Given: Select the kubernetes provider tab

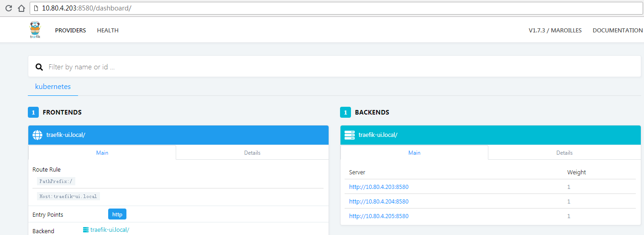Looking at the screenshot, I should (53, 86).
